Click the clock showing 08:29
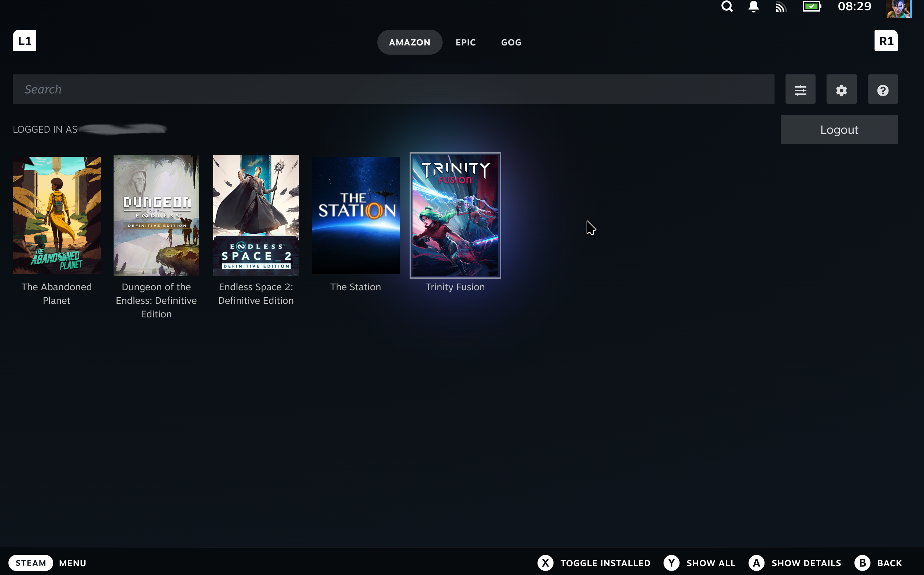Screen dimensions: 924x575 point(854,7)
